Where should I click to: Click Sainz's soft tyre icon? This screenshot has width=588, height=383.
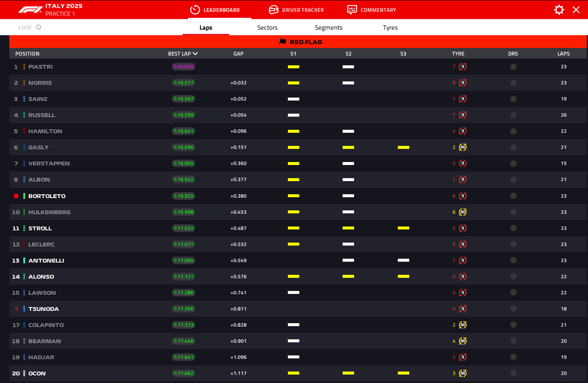pos(463,99)
